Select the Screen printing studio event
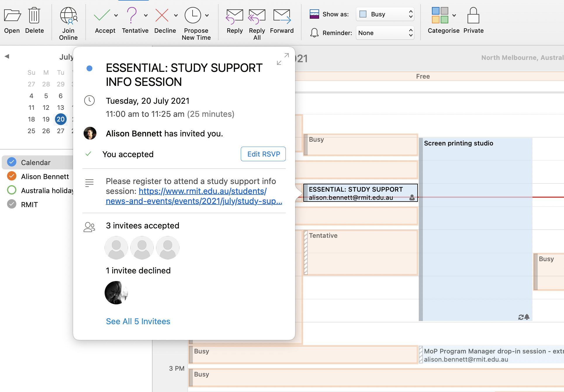The width and height of the screenshot is (564, 392). coord(475,229)
